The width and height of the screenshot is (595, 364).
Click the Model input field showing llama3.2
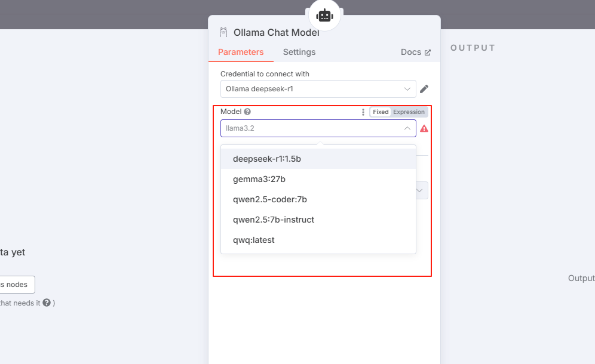[x=318, y=128]
